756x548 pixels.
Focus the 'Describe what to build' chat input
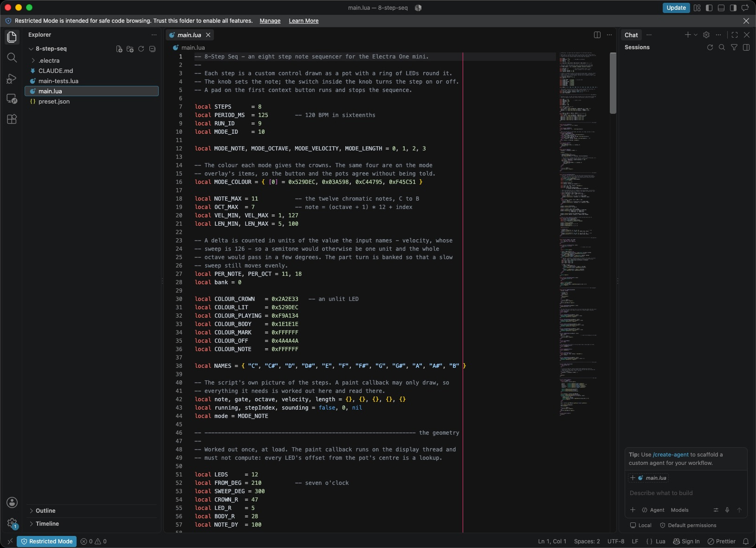click(x=686, y=493)
